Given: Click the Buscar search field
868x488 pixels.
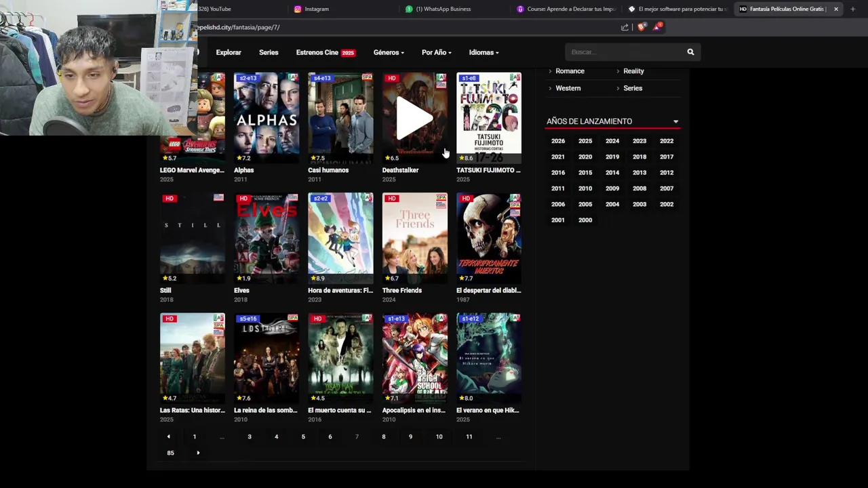Looking at the screenshot, I should [624, 52].
